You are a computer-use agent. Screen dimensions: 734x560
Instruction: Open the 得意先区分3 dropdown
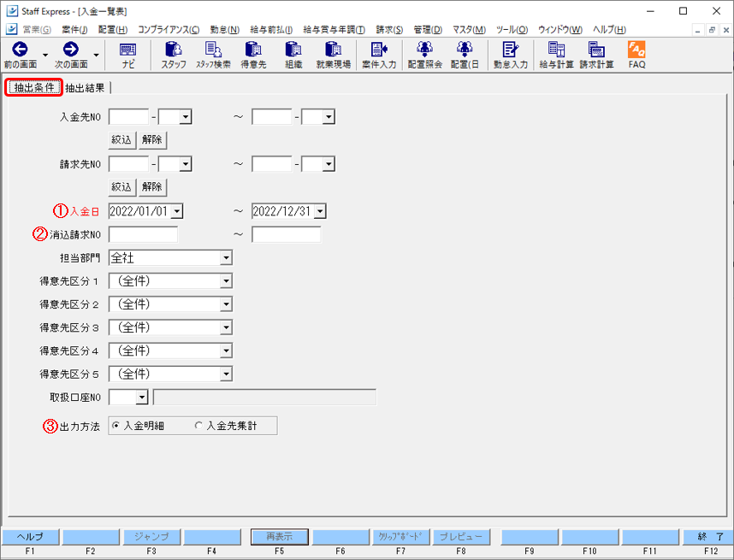point(226,327)
